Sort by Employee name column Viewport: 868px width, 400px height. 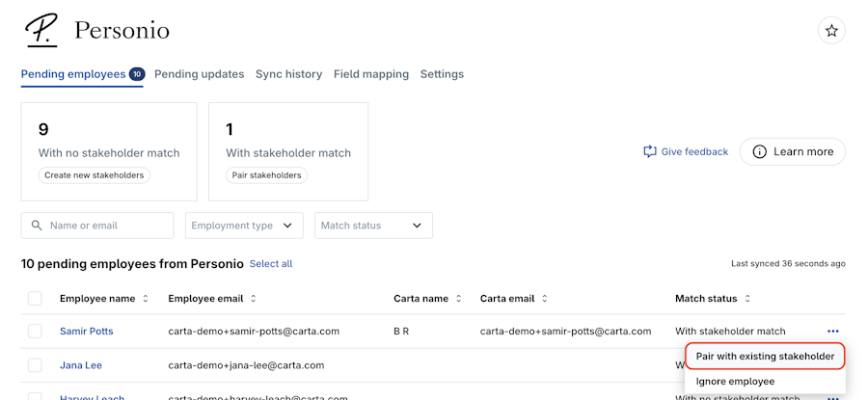tap(146, 299)
